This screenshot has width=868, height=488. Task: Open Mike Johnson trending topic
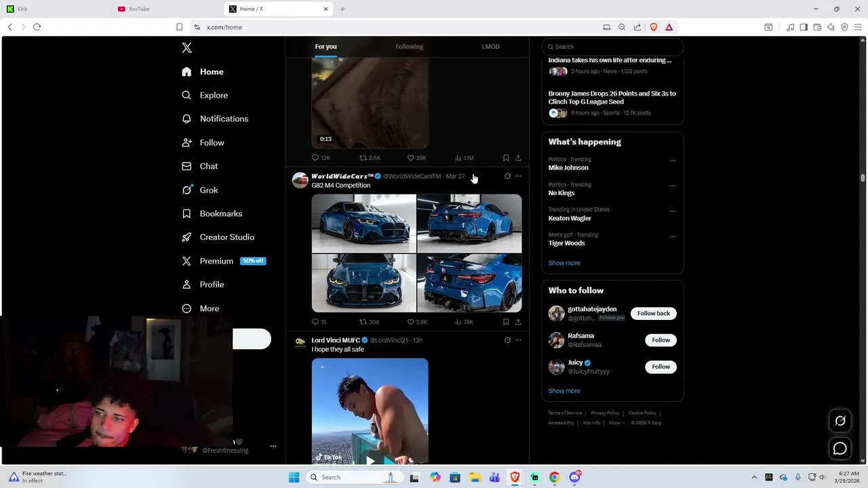click(568, 167)
